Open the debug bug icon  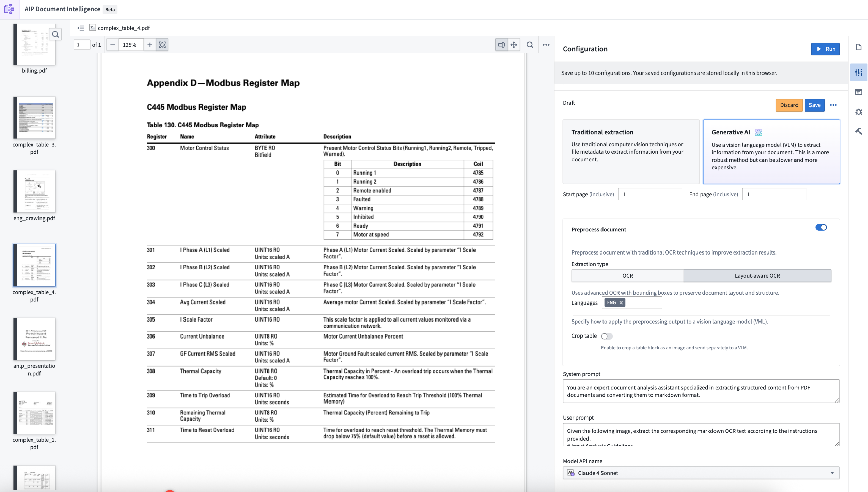[859, 112]
